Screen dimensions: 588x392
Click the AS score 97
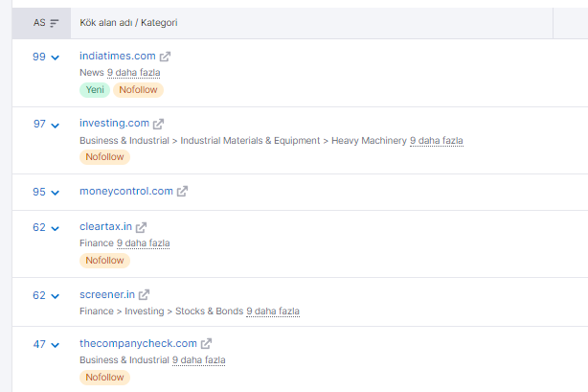pos(39,124)
